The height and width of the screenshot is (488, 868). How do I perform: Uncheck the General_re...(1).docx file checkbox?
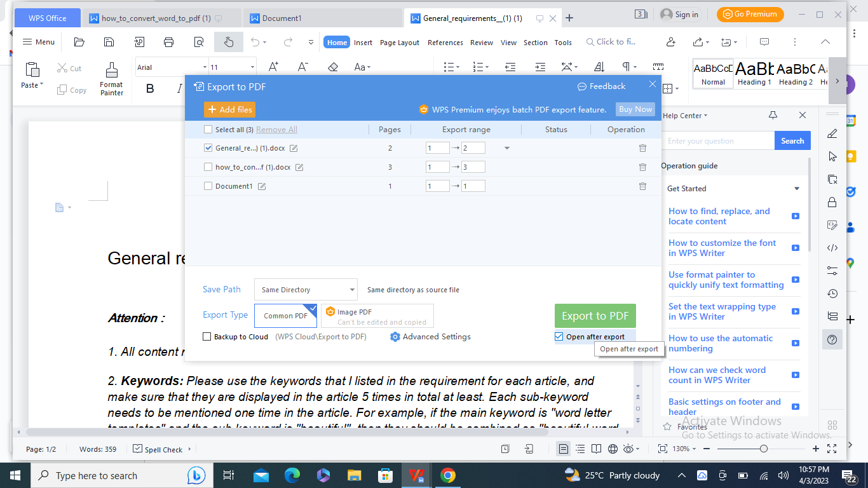click(208, 148)
